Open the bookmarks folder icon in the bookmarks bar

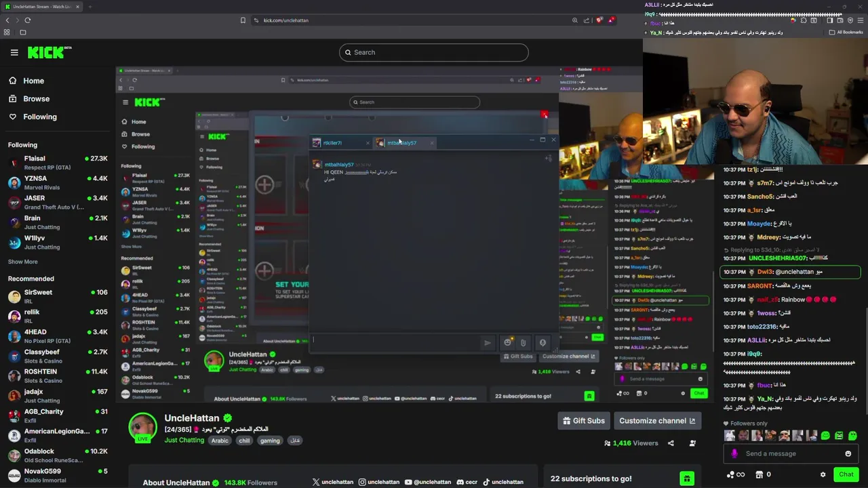[x=22, y=32]
